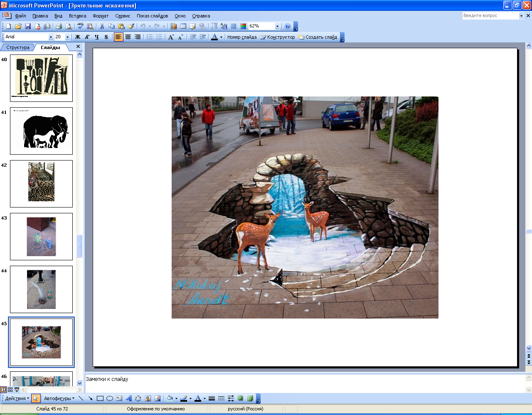Choose arrow style for lines
The height and width of the screenshot is (415, 532).
pyautogui.click(x=231, y=398)
